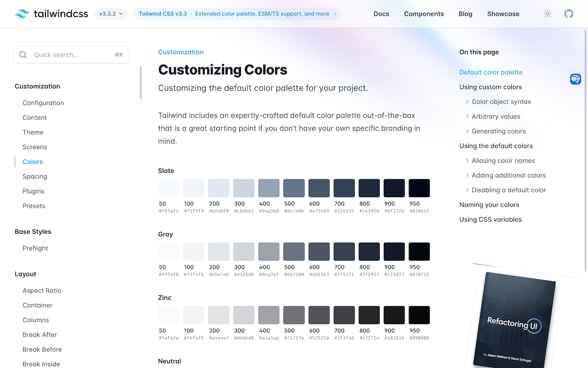Screen dimensions: 588x368
Task: Open the Tailwind CSS v3.3 announcement banner
Action: [x=237, y=14]
